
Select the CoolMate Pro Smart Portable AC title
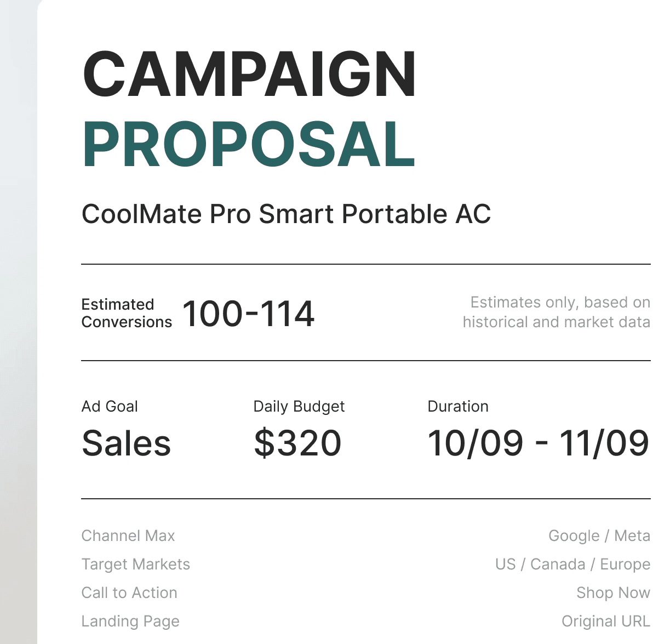286,214
